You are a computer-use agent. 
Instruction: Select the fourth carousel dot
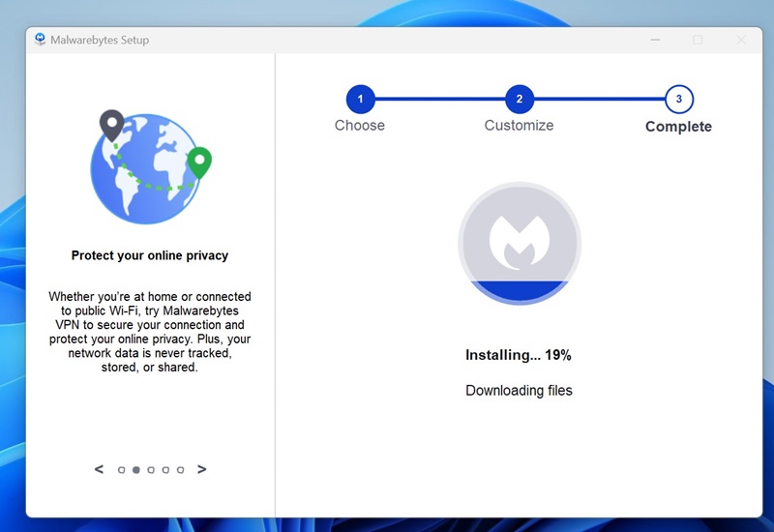[165, 470]
